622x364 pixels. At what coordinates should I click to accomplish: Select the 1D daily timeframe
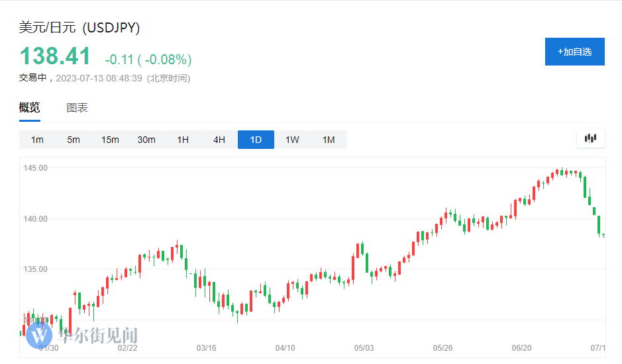(x=256, y=140)
